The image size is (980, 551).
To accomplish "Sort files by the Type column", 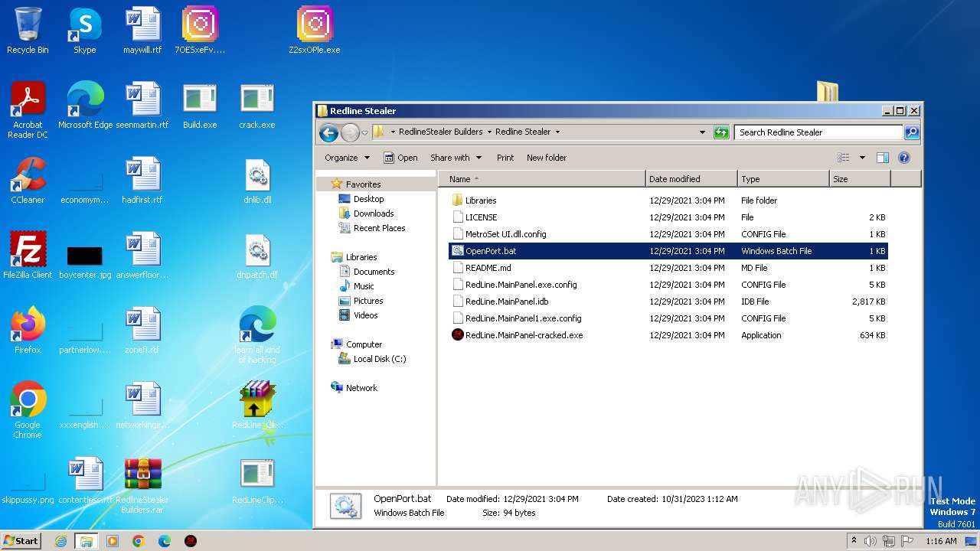I will point(783,179).
